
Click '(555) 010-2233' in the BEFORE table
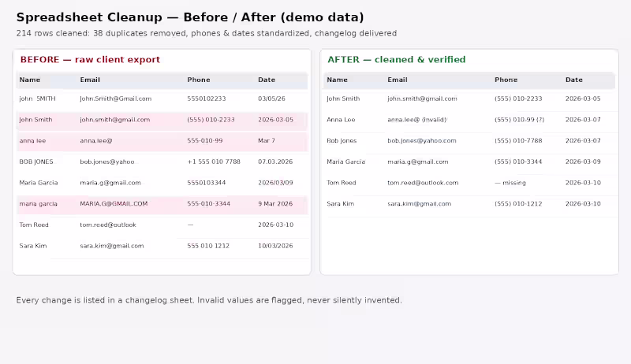tap(211, 120)
